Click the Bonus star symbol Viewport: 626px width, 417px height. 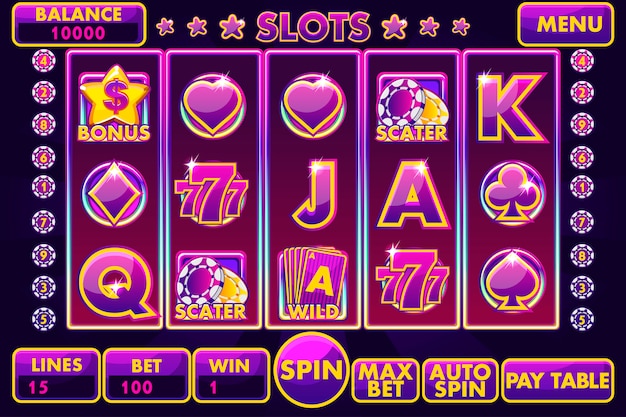115,104
